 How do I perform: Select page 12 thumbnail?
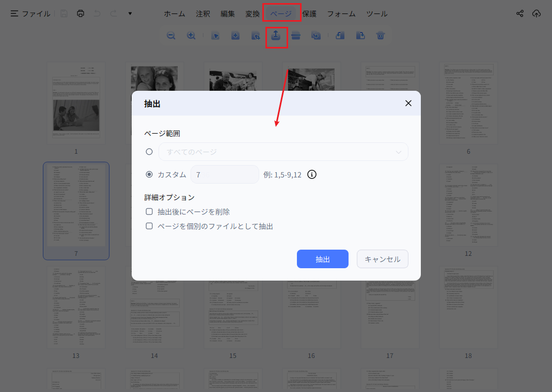pyautogui.click(x=468, y=206)
